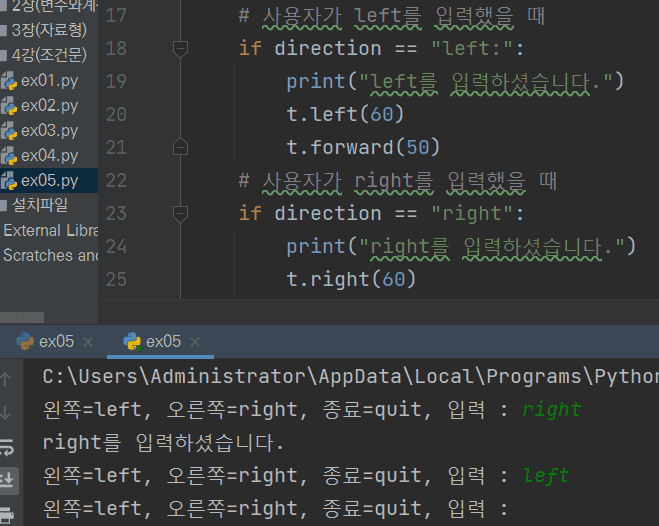Open the 설치파일 folder
This screenshot has height=526, width=659.
(40, 205)
